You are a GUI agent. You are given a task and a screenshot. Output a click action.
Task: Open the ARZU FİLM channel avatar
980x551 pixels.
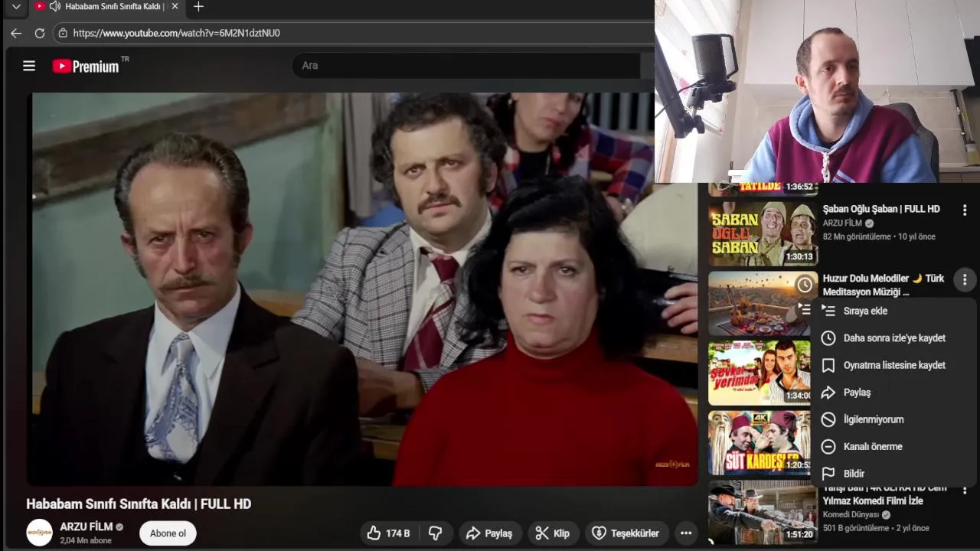pyautogui.click(x=40, y=533)
